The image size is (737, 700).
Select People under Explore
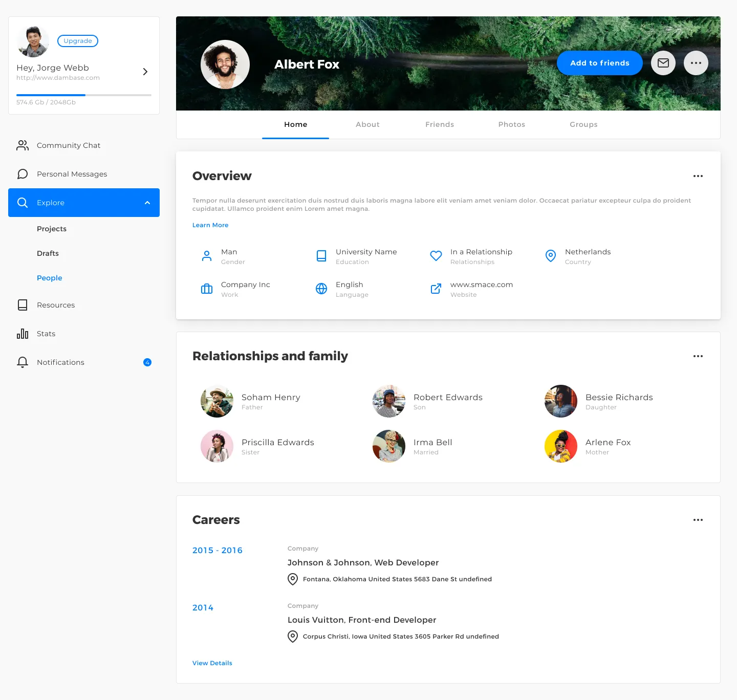point(49,278)
